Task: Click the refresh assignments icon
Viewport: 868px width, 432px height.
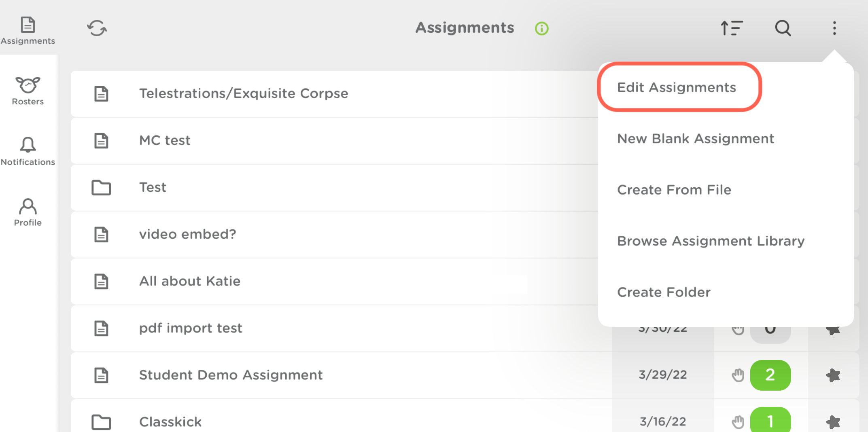Action: coord(97,28)
